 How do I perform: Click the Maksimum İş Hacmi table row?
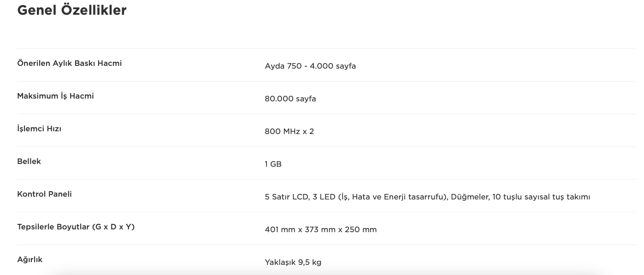pos(327,98)
